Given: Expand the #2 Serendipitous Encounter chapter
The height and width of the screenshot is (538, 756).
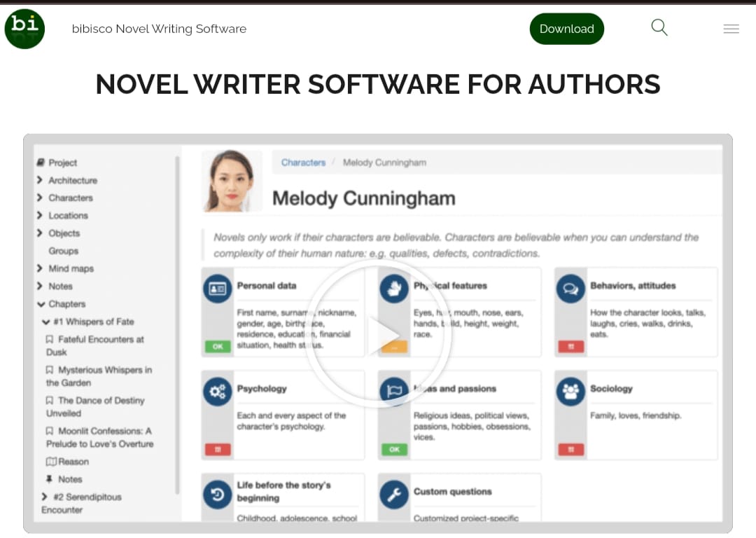Looking at the screenshot, I should pos(44,497).
